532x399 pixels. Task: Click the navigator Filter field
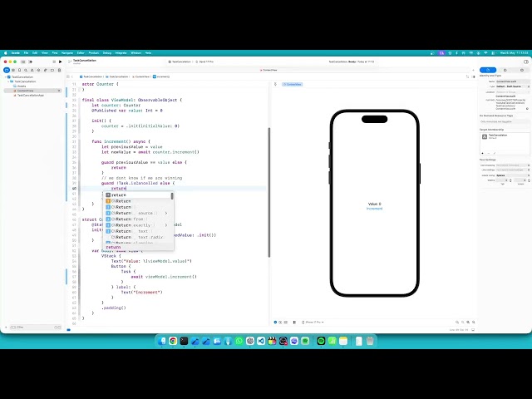coord(34,328)
